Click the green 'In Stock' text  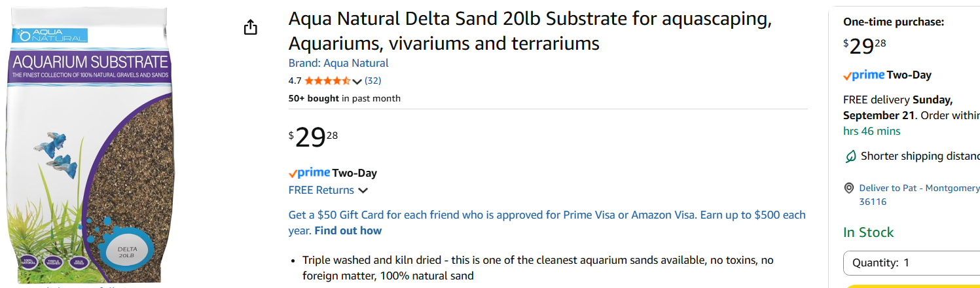coord(868,233)
